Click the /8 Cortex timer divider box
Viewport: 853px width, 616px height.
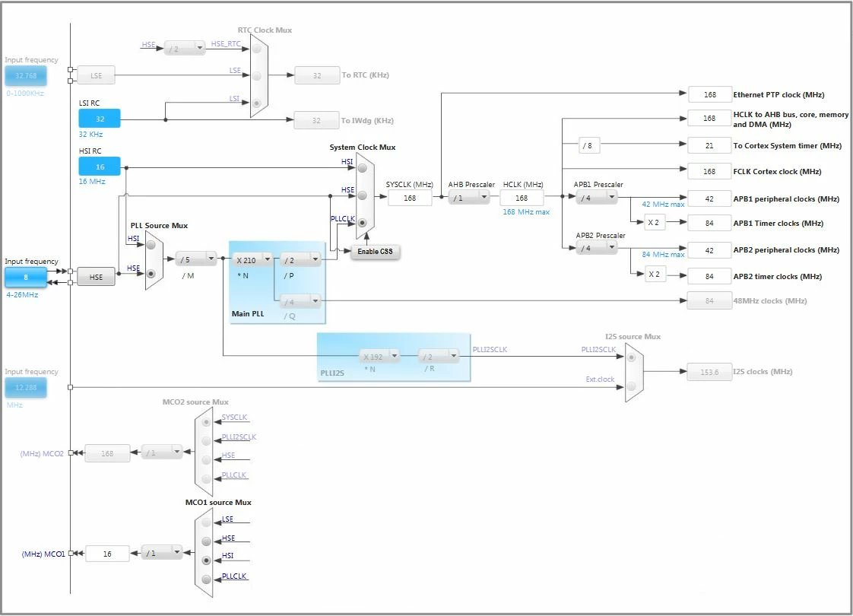click(x=588, y=145)
